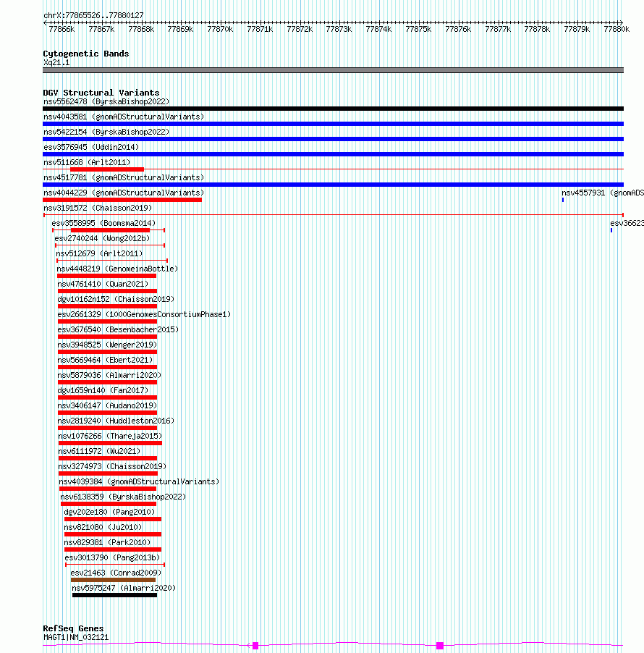The width and height of the screenshot is (644, 653).
Task: Click the Xq21.1 band label
Action: [x=56, y=62]
